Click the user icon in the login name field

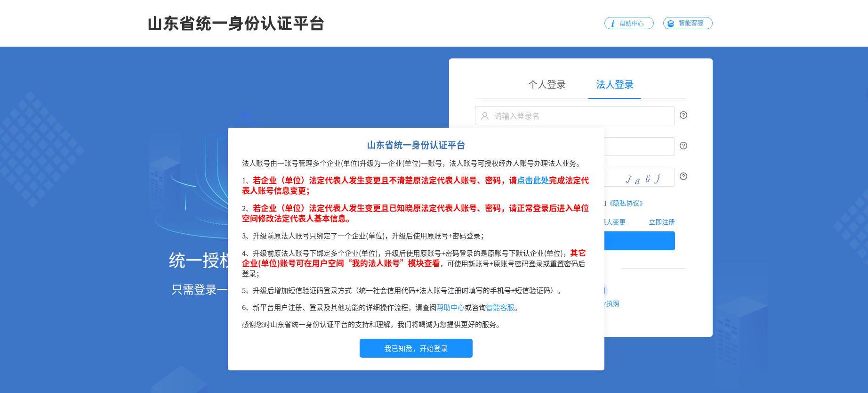tap(485, 116)
